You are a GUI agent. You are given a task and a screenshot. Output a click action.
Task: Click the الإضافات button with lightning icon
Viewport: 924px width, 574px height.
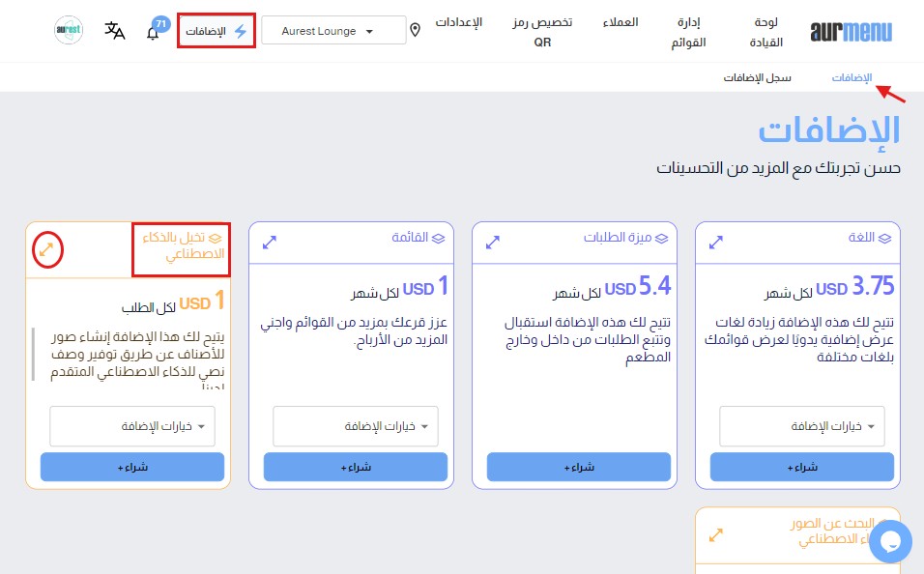point(217,31)
